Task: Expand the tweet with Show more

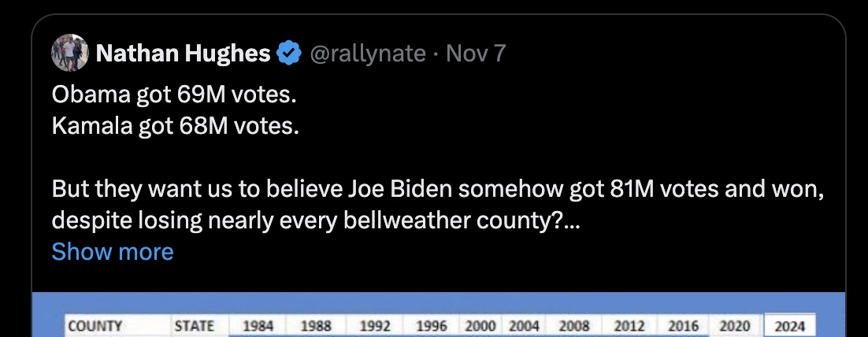Action: tap(112, 252)
